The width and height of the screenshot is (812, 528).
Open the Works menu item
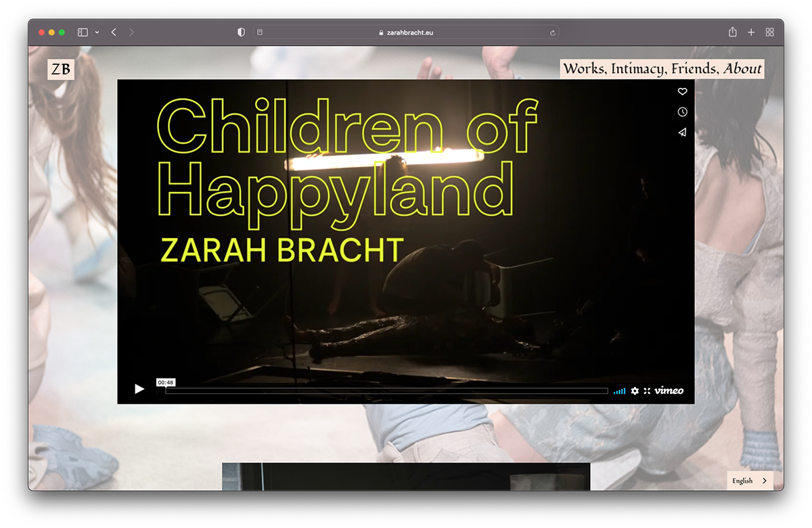pyautogui.click(x=585, y=68)
